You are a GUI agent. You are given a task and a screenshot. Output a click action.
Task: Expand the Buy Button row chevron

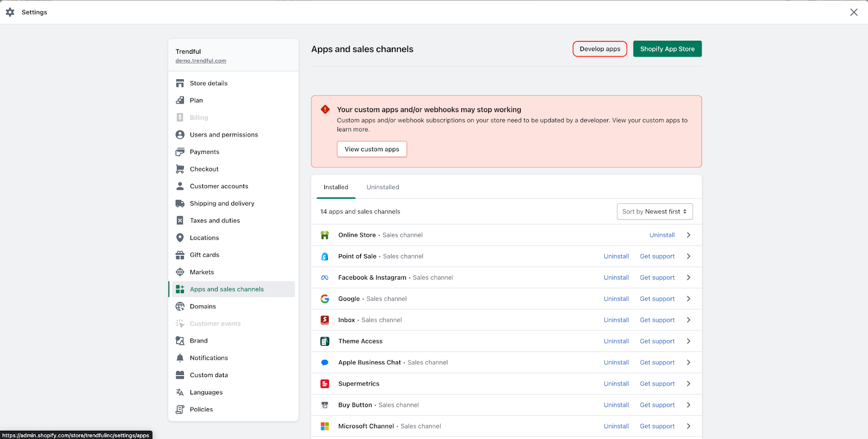pos(688,405)
